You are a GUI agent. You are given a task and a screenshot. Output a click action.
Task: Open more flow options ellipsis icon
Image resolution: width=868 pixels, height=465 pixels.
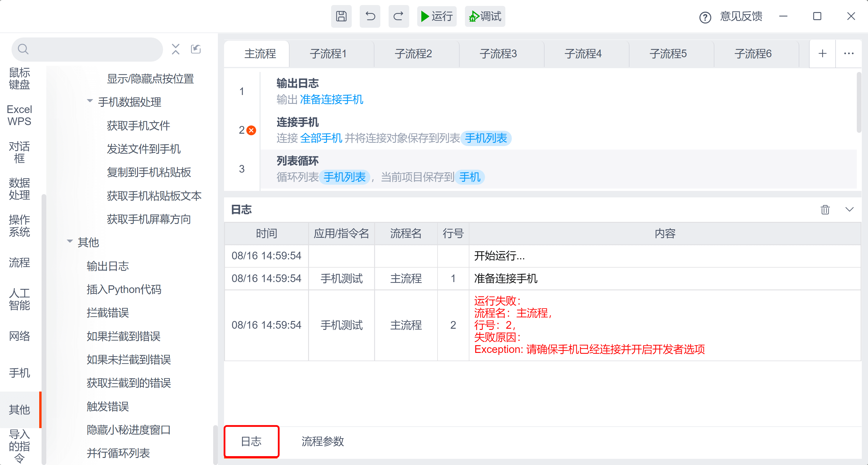tap(849, 54)
